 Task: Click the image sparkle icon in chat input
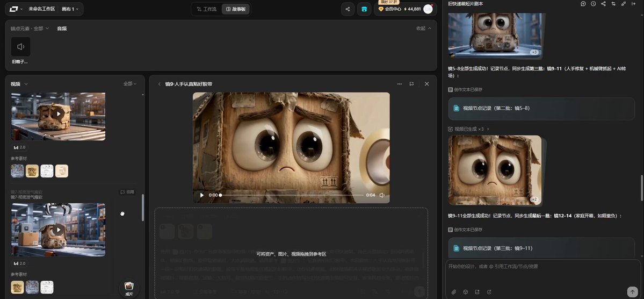(477, 292)
